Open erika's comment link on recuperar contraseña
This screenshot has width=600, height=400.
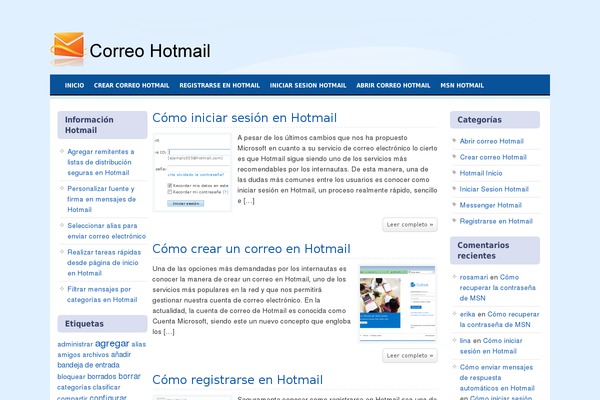click(x=499, y=319)
